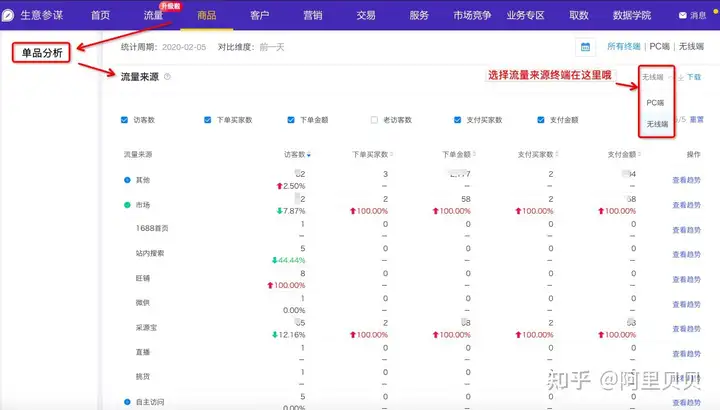Open the 流量 tab
The image size is (720, 410).
[x=153, y=16]
